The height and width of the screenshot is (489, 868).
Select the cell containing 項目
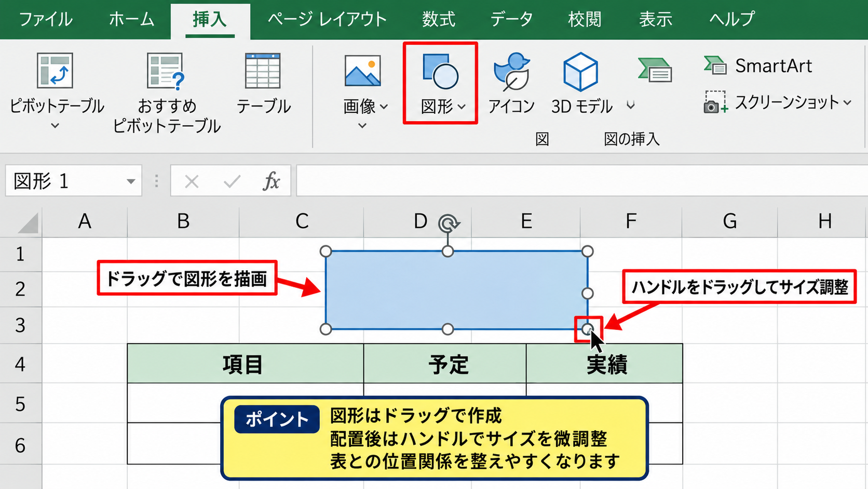(x=245, y=364)
